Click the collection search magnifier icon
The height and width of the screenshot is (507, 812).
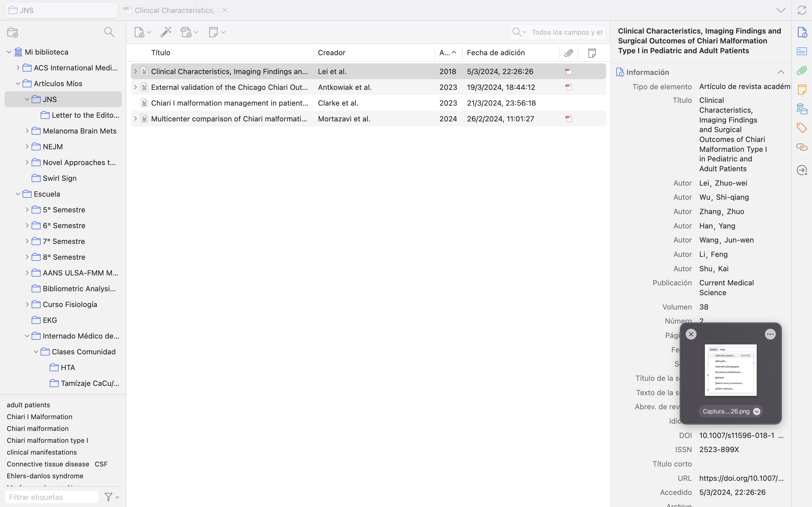pos(109,32)
